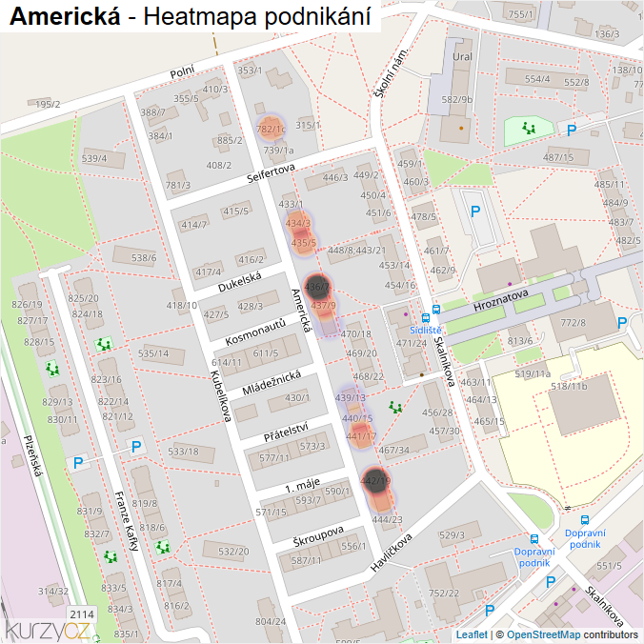Click building label 582/9b
The width and height of the screenshot is (644, 644).
coord(456,99)
